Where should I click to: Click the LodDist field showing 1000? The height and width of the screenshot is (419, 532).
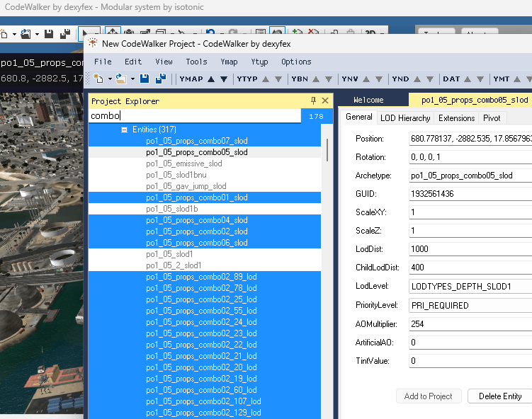point(470,249)
